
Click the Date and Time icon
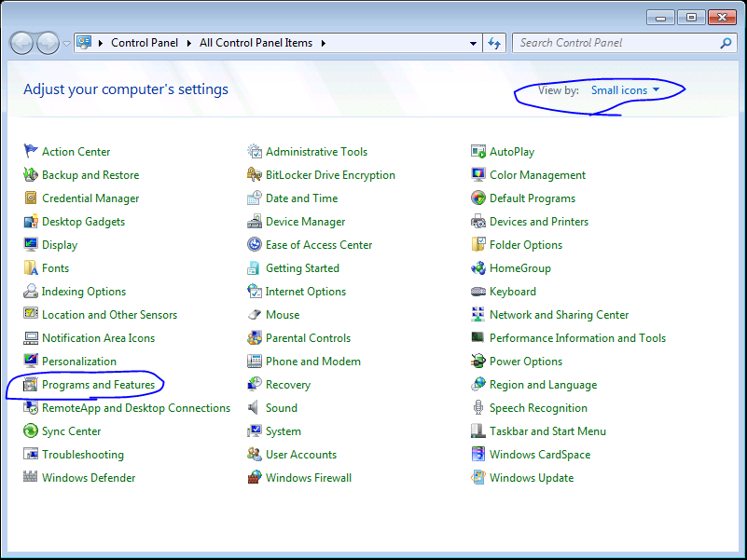255,198
